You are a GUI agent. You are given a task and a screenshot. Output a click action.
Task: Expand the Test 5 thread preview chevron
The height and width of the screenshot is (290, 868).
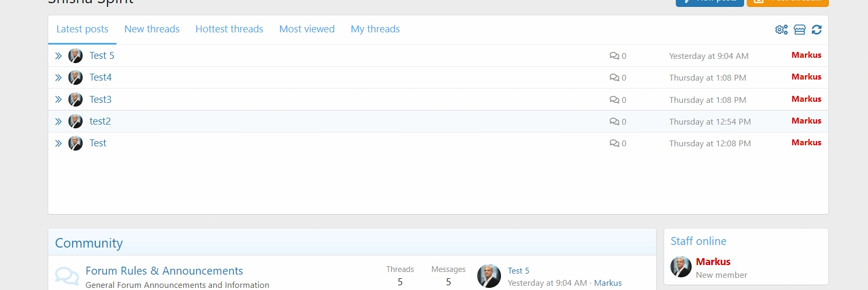(x=58, y=56)
